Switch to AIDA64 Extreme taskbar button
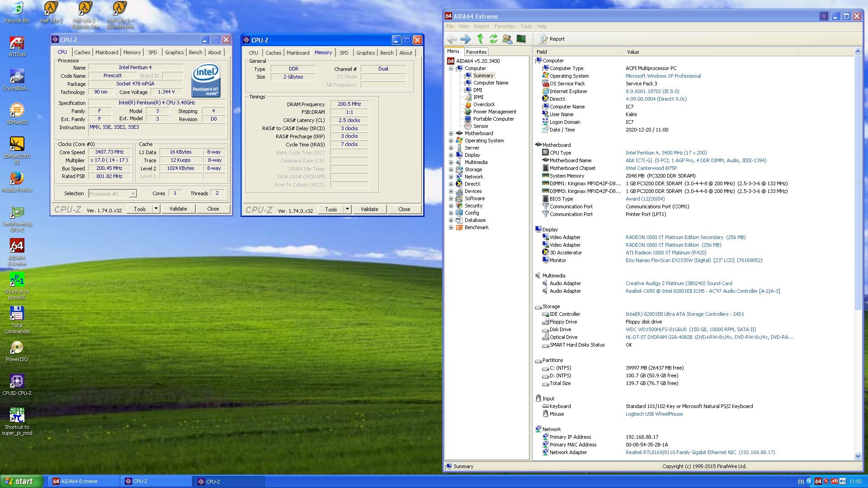Screen dimensions: 868x488 click(84, 482)
